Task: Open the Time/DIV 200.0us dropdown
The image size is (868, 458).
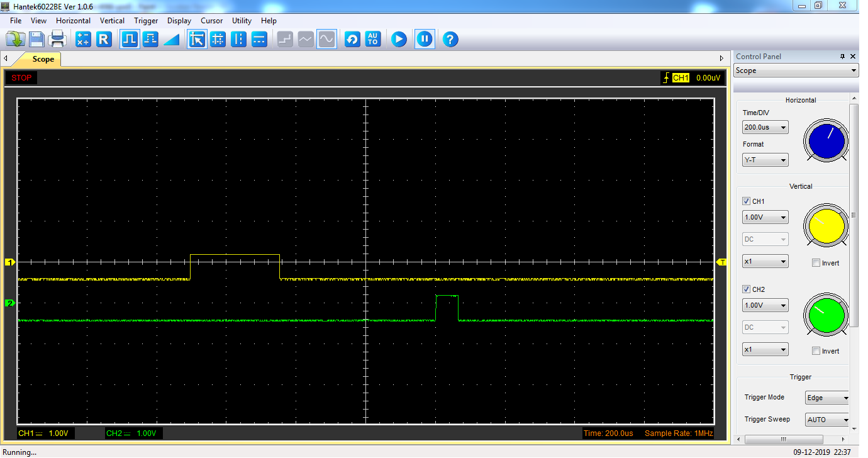Action: click(765, 128)
